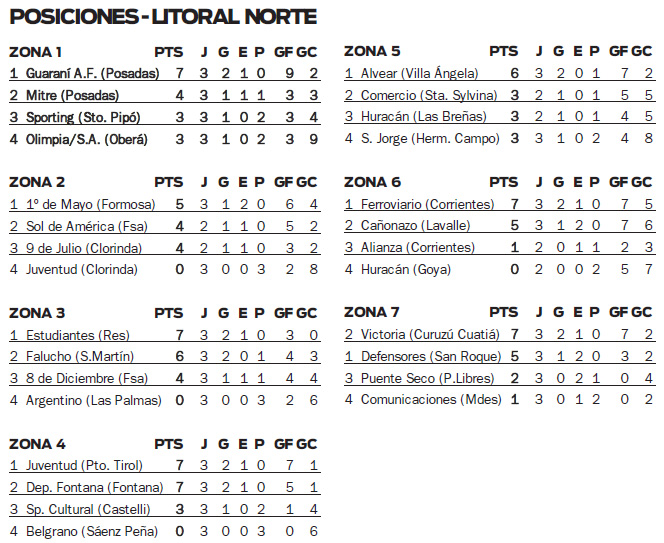664x543 pixels.
Task: Click the ZONA 5 heading
Action: coord(372,52)
